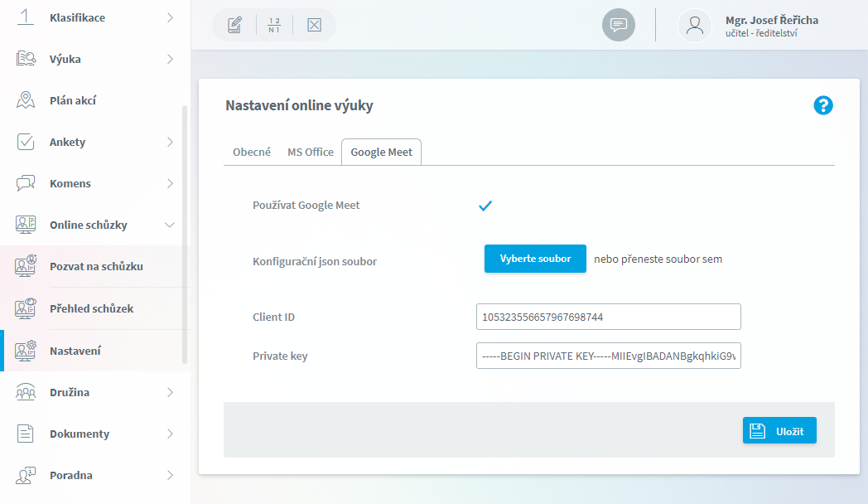Screen dimensions: 868x504
Task: Collapse the Online schůzky section
Action: [x=170, y=225]
